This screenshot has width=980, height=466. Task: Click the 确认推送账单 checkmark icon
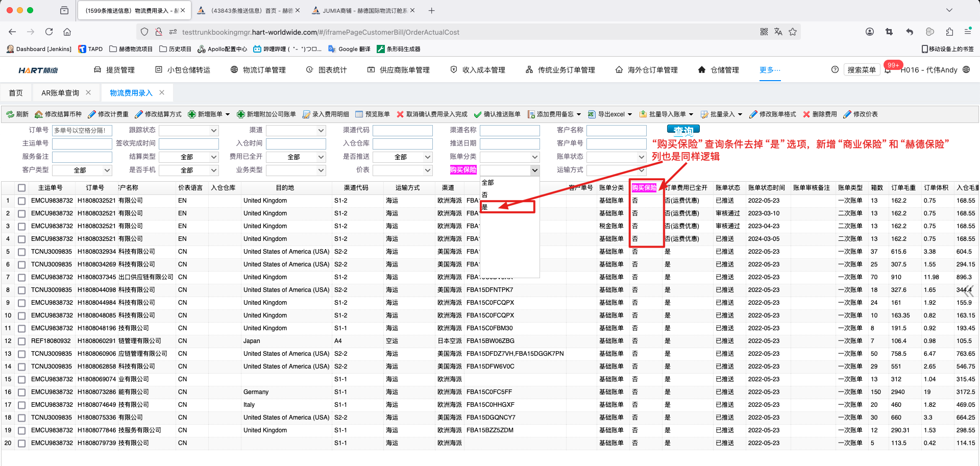coord(478,114)
